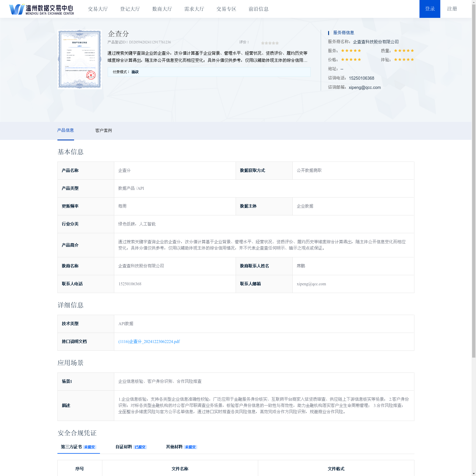Click the 价格 rating stars
476x476 pixels.
click(x=351, y=59)
